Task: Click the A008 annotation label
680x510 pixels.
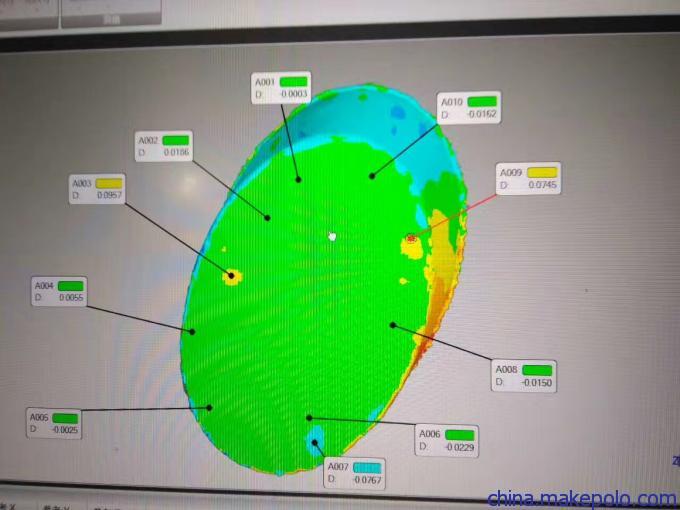Action: pyautogui.click(x=524, y=376)
